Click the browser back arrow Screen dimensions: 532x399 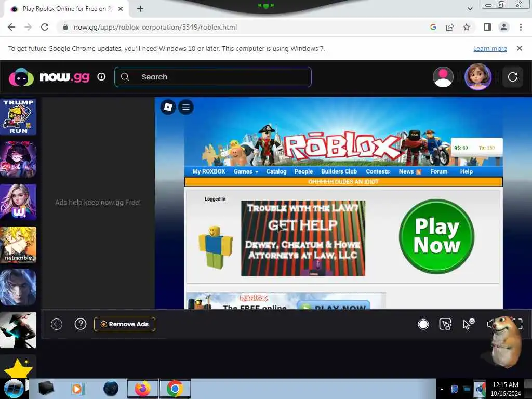[11, 27]
